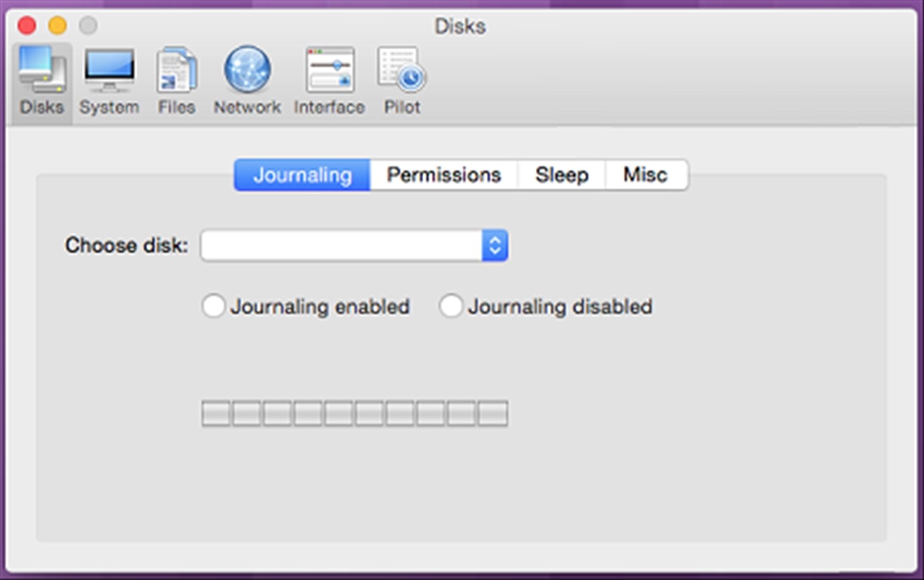Open the Network globe icon
Viewport: 924px width, 580px height.
pyautogui.click(x=247, y=69)
